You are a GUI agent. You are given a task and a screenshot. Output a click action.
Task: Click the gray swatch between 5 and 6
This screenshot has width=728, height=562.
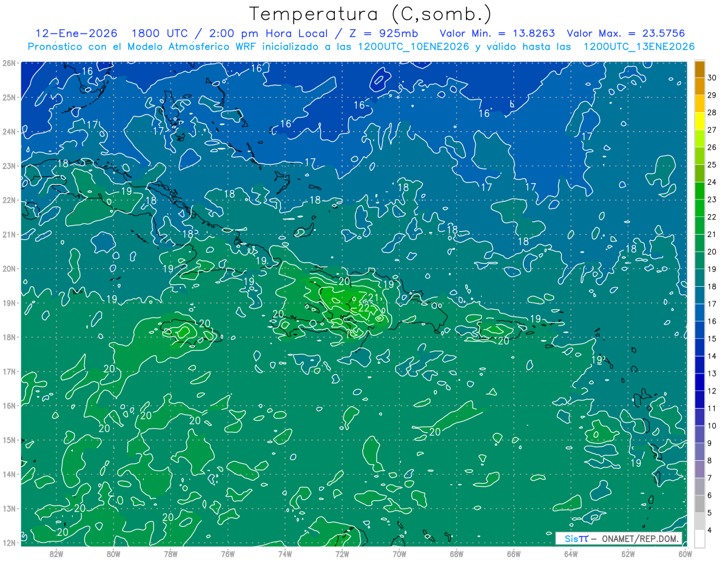click(699, 504)
